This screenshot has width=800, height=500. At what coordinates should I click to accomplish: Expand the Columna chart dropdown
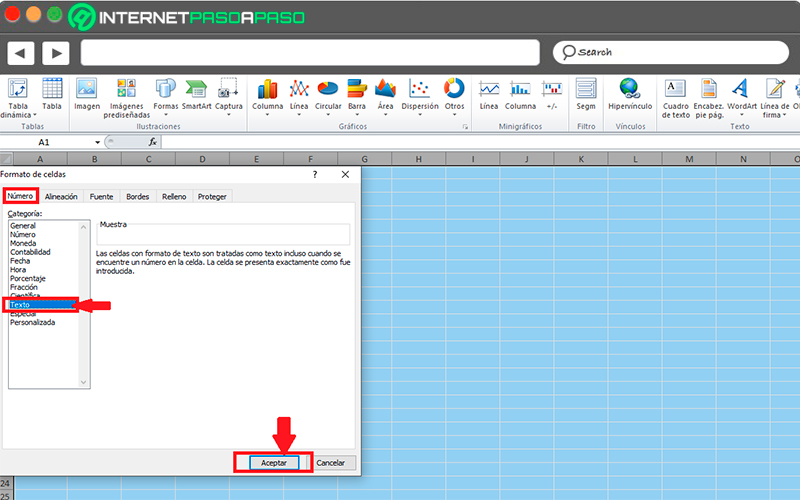click(x=267, y=115)
